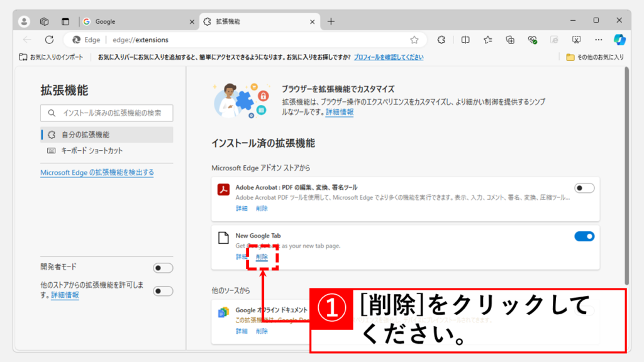Viewport: 644px width, 362px height.
Task: Open the Microsoft Edge の拡張機能を検出する link
Action: point(97,172)
